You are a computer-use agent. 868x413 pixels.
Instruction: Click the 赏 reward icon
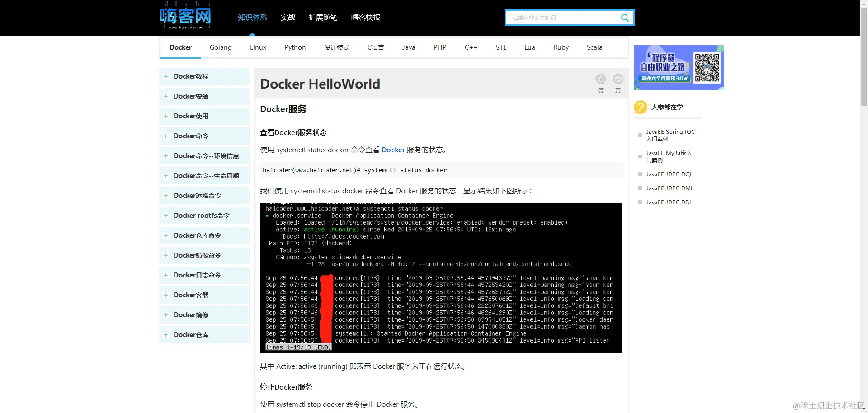(x=618, y=79)
